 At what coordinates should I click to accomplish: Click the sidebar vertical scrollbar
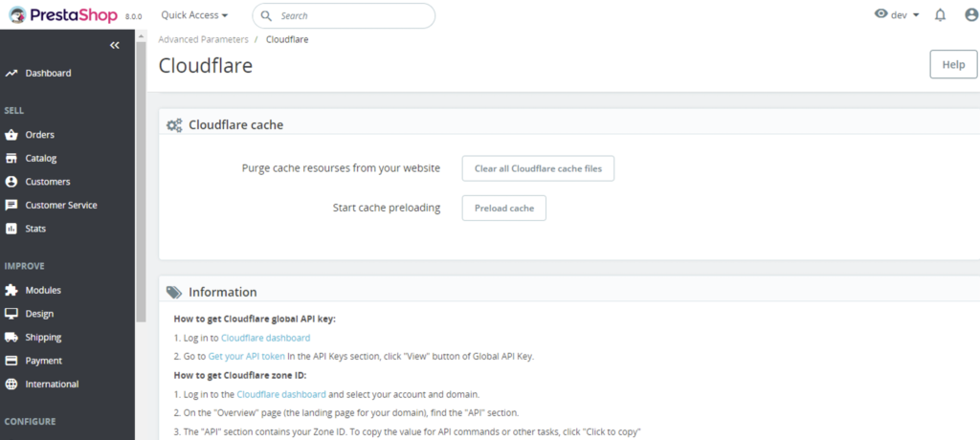pos(141,181)
